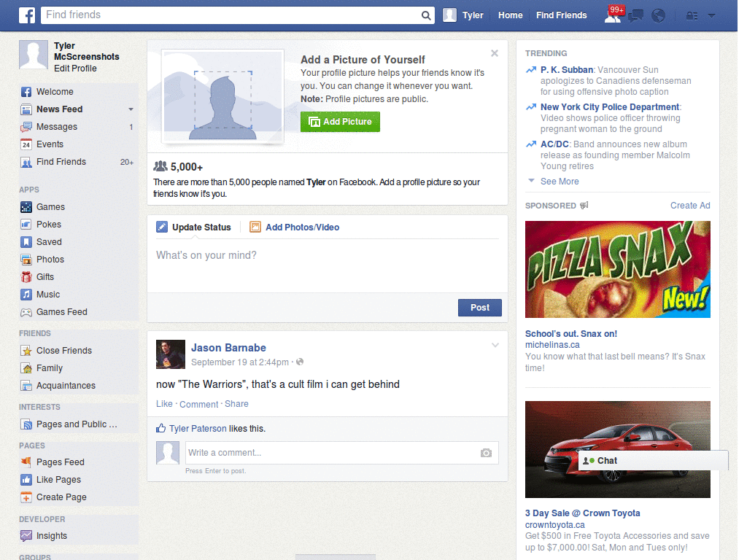Open the messages chat bubbles icon in top bar
This screenshot has width=747, height=560.
635,16
